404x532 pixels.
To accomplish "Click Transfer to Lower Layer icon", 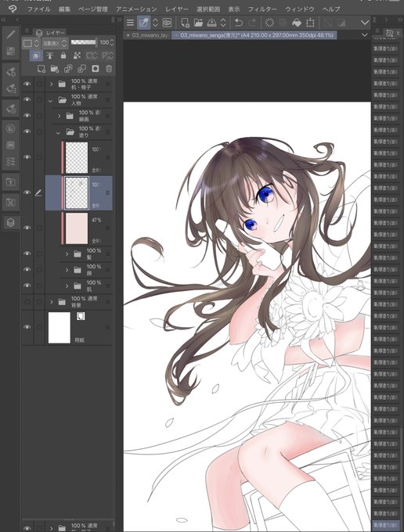I will 68,69.
